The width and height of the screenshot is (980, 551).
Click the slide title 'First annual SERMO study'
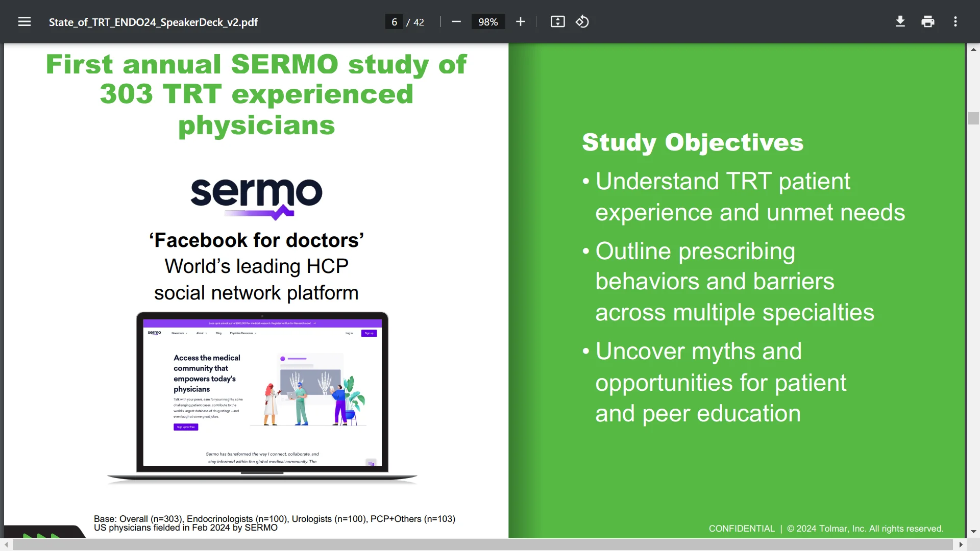pyautogui.click(x=256, y=95)
